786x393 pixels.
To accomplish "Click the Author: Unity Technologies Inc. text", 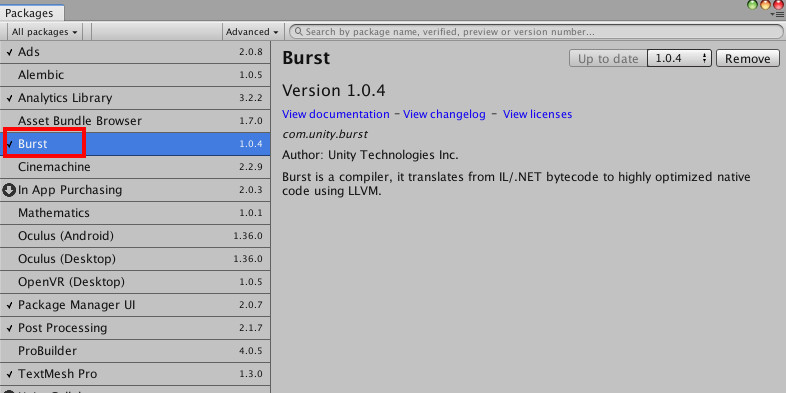I will click(370, 155).
